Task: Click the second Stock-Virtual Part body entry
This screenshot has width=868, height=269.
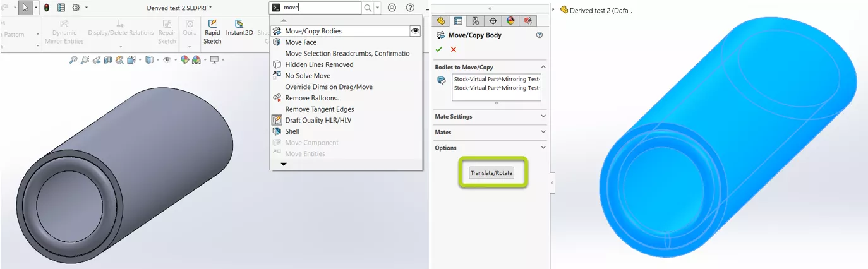Action: (497, 88)
